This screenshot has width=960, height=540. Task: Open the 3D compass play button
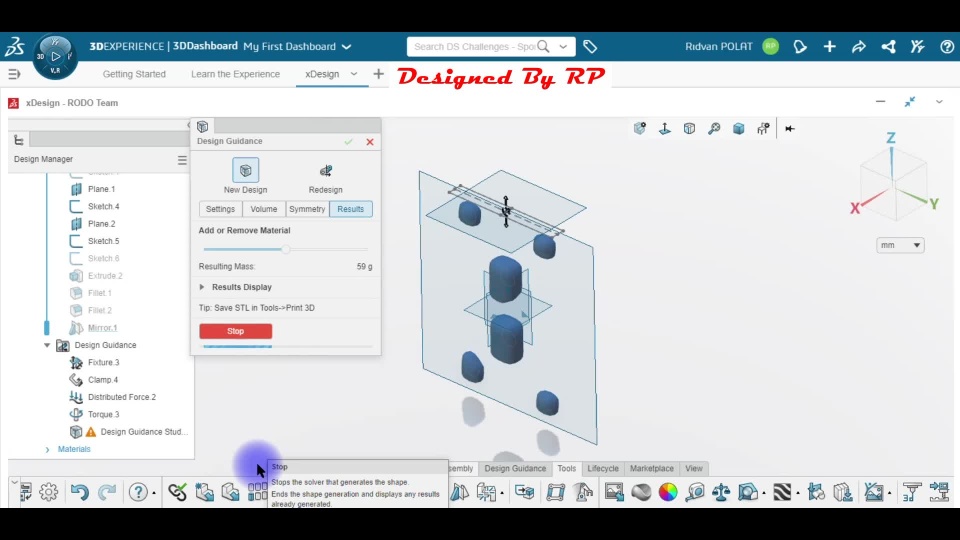coord(56,56)
